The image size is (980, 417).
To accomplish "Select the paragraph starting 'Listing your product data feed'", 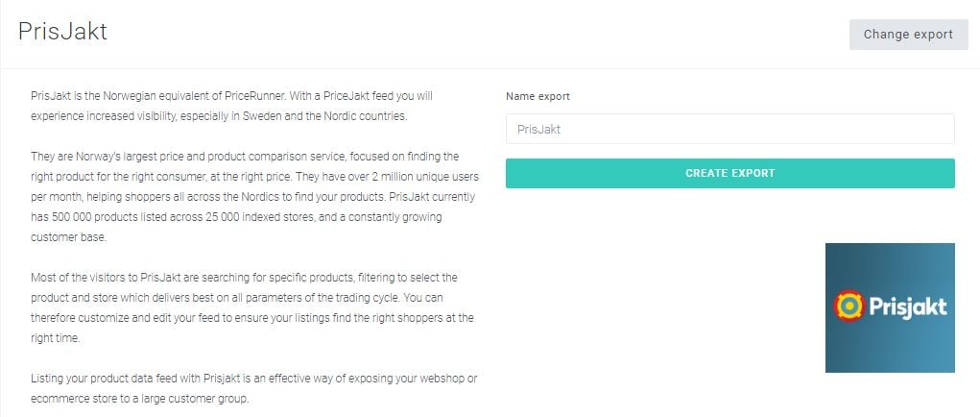I will click(254, 389).
